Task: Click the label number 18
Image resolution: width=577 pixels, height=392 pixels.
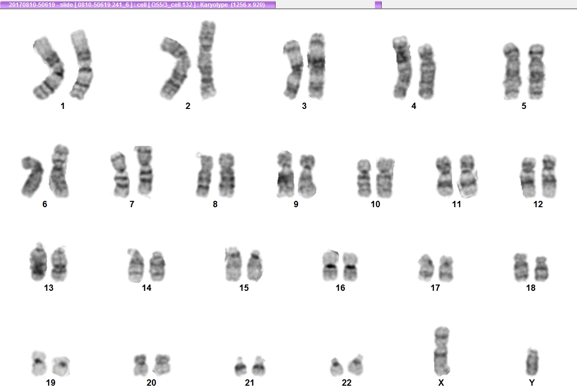Action: tap(531, 288)
